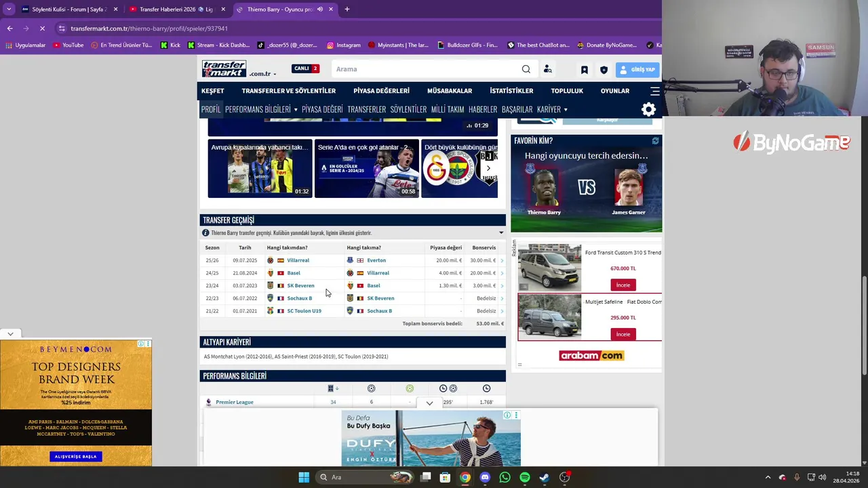Click Alışverişe Başla in Beymen ad
The width and height of the screenshot is (868, 488).
(x=76, y=457)
